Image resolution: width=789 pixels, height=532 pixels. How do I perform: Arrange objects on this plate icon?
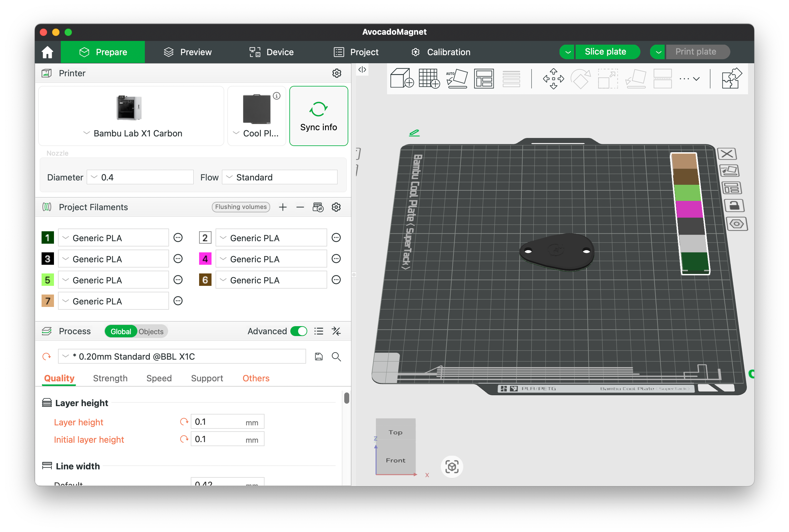[731, 188]
